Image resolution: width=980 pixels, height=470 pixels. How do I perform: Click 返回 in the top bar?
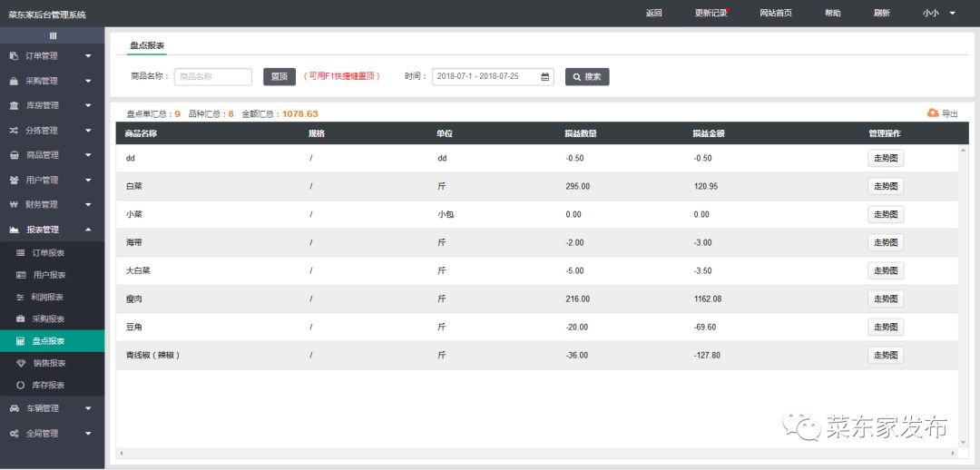[653, 13]
